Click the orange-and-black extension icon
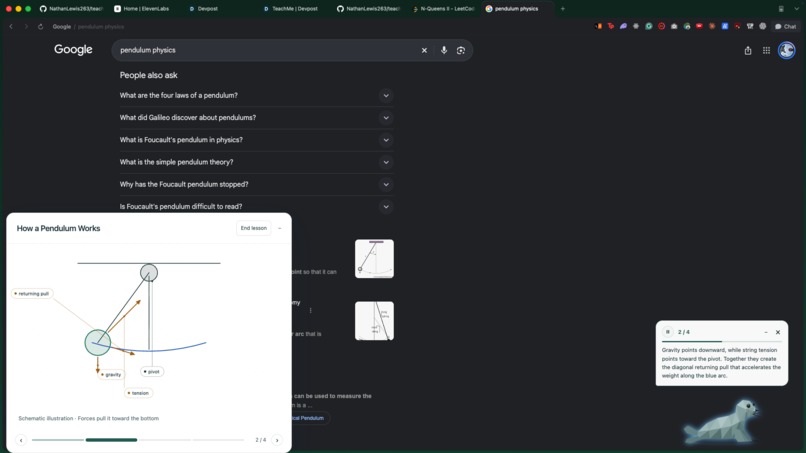806x453 pixels. tap(598, 26)
